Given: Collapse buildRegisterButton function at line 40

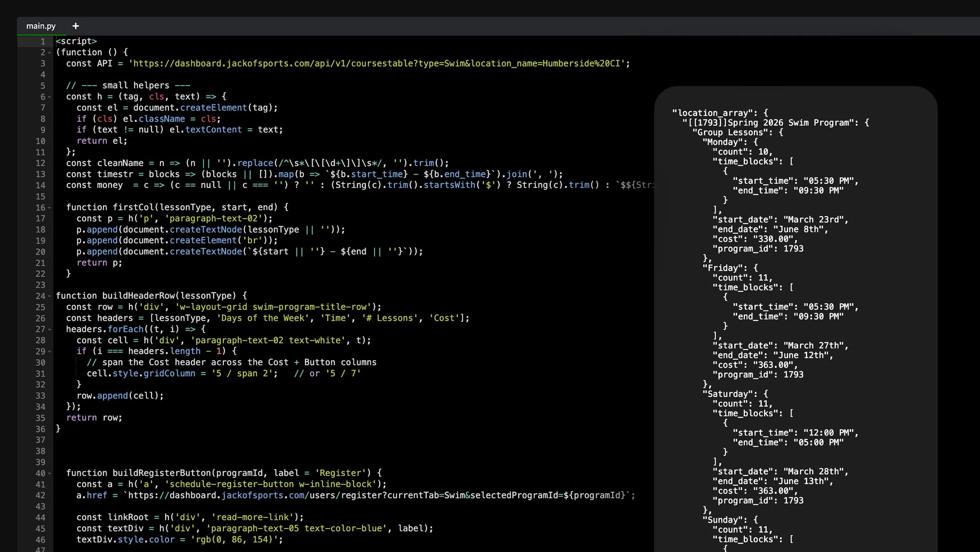Looking at the screenshot, I should point(49,474).
